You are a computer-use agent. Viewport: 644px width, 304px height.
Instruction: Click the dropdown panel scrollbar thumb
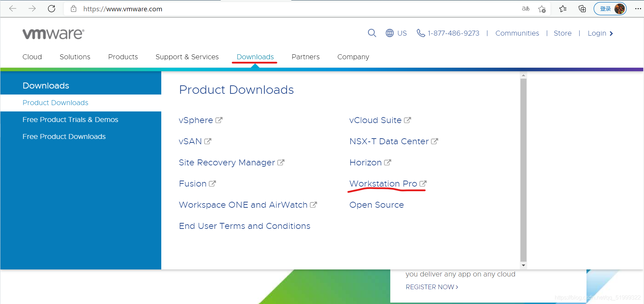tap(523, 170)
